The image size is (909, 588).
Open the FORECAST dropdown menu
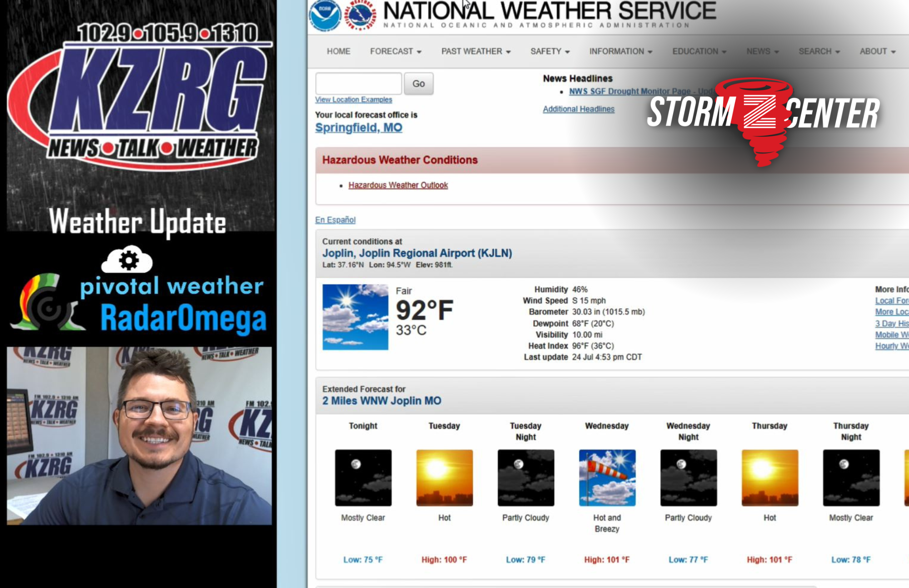[x=395, y=51]
